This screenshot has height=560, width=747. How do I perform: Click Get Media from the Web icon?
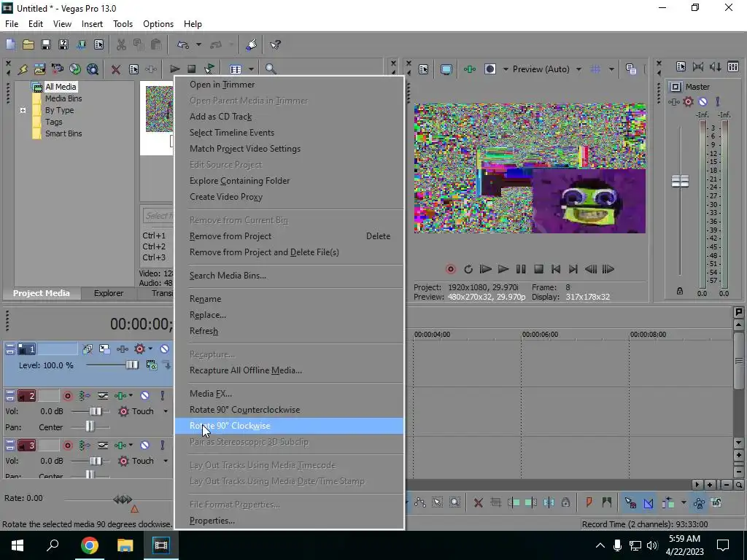[x=93, y=69]
